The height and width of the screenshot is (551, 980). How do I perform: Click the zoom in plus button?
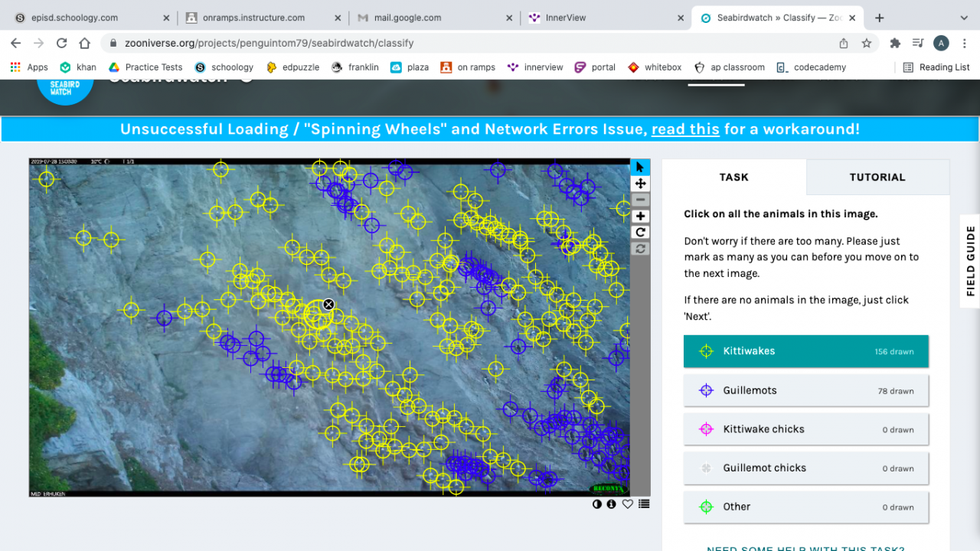tap(640, 217)
